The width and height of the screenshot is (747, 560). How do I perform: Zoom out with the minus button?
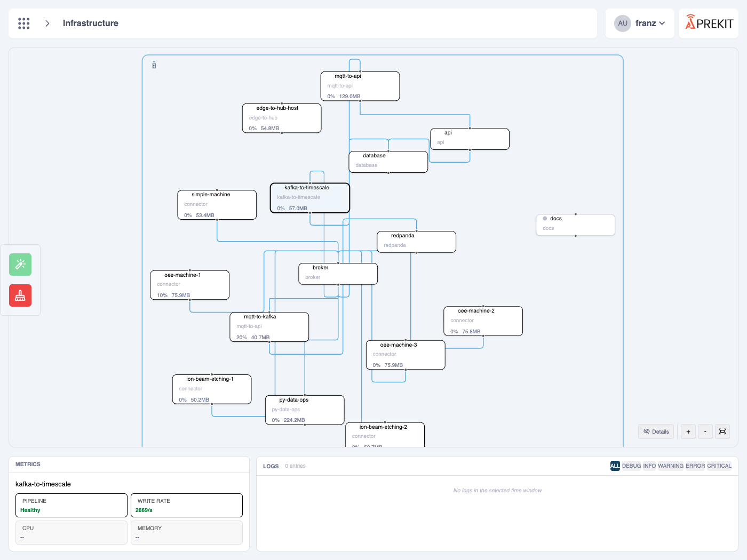(705, 431)
